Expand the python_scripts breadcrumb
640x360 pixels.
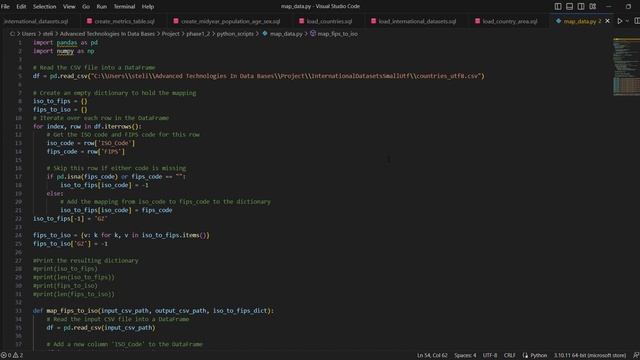click(235, 34)
